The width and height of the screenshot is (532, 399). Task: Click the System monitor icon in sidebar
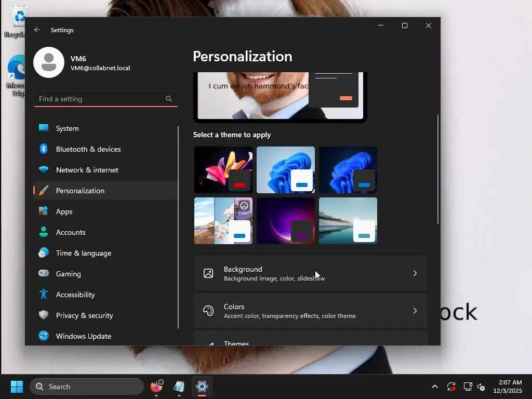pos(44,128)
